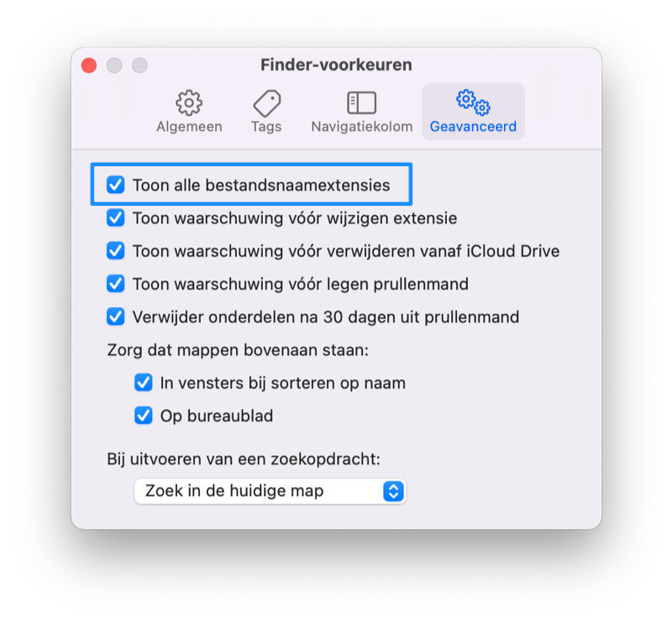
Task: Toggle warning before emptying prullenmand
Action: click(116, 284)
